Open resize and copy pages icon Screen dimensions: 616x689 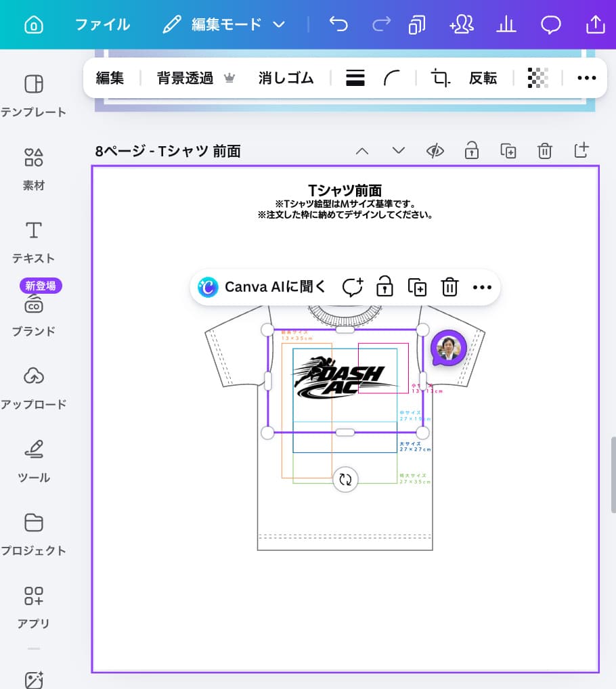[x=416, y=24]
